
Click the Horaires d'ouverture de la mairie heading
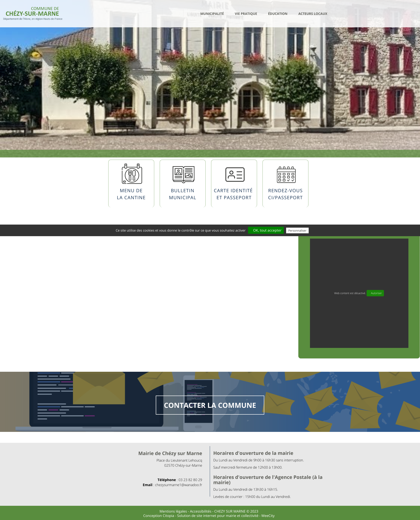(x=253, y=453)
